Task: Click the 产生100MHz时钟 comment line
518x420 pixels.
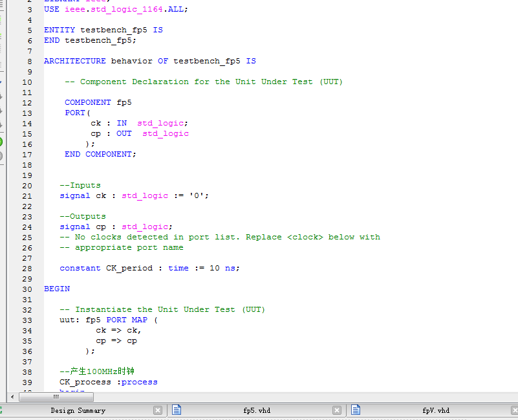Action: point(97,371)
